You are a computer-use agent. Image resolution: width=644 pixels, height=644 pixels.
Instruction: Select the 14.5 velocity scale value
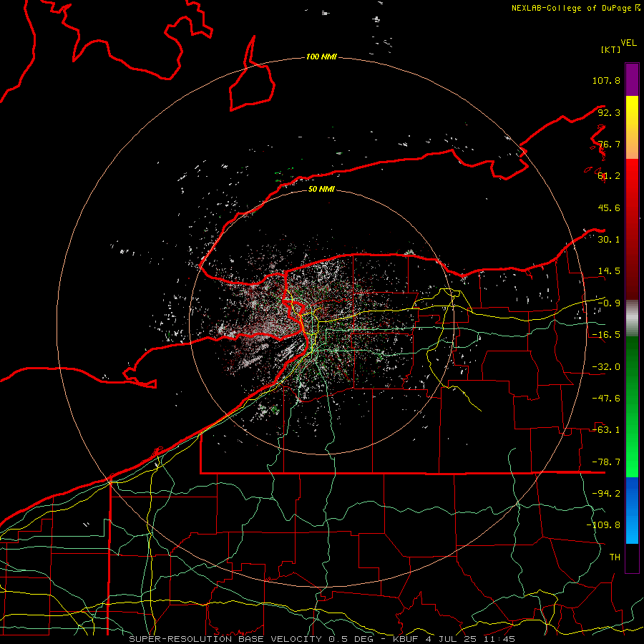coord(609,271)
